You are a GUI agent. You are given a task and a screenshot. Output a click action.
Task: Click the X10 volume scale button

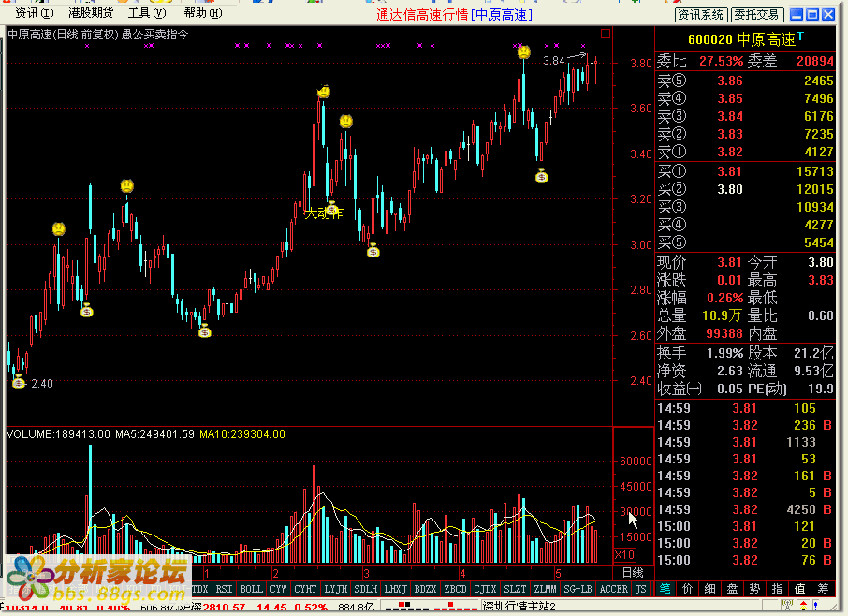tap(624, 555)
